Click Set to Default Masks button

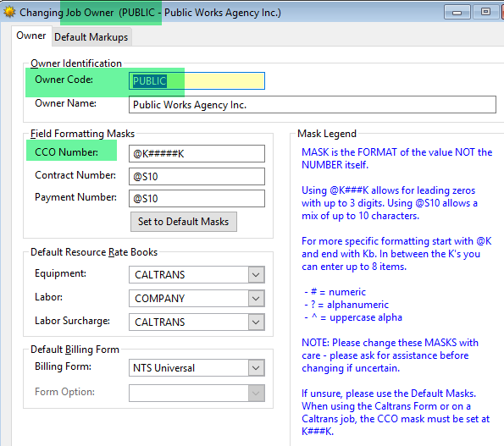click(184, 222)
